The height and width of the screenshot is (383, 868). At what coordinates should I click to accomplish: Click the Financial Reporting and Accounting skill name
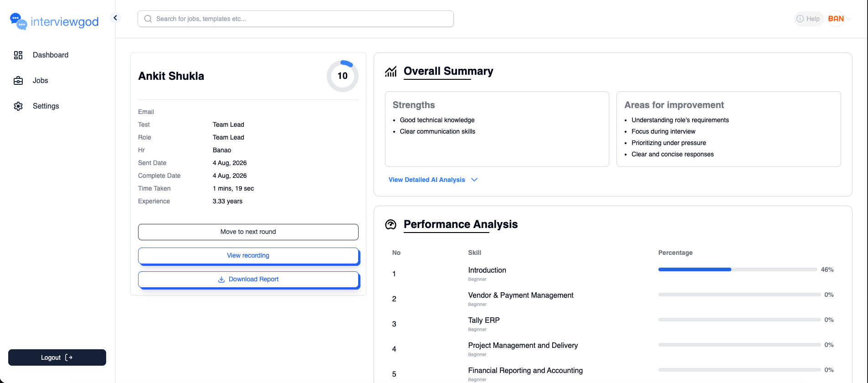(525, 371)
